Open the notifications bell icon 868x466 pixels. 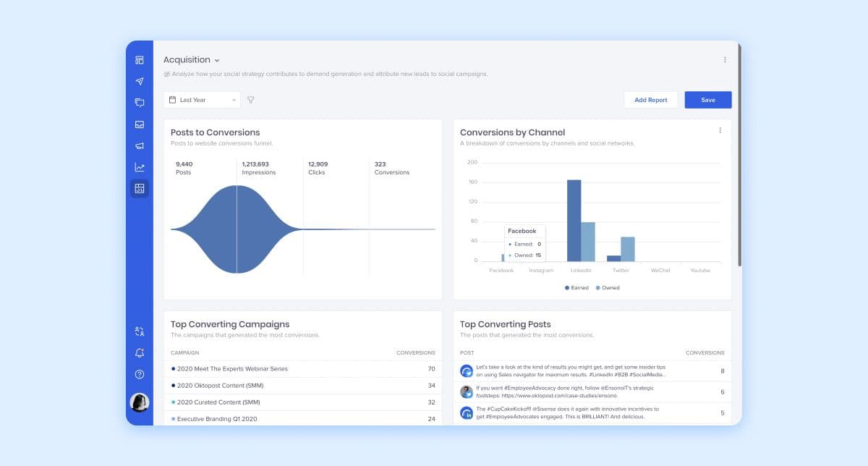[x=140, y=353]
